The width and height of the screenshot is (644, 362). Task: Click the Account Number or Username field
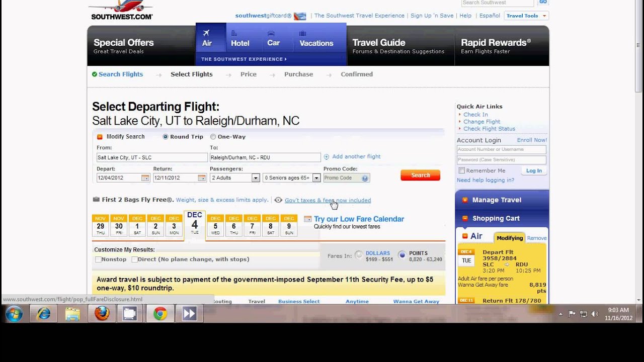click(x=502, y=149)
